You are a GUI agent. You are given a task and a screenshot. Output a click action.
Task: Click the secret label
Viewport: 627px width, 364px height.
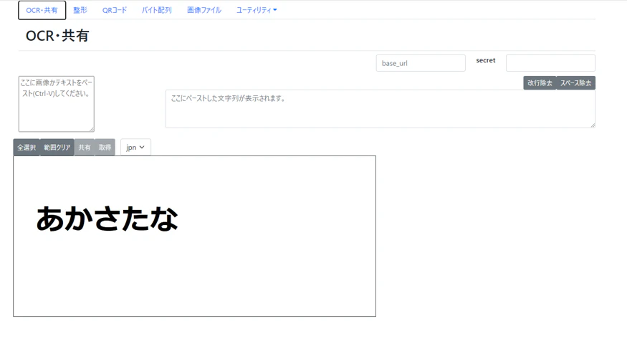pyautogui.click(x=485, y=60)
